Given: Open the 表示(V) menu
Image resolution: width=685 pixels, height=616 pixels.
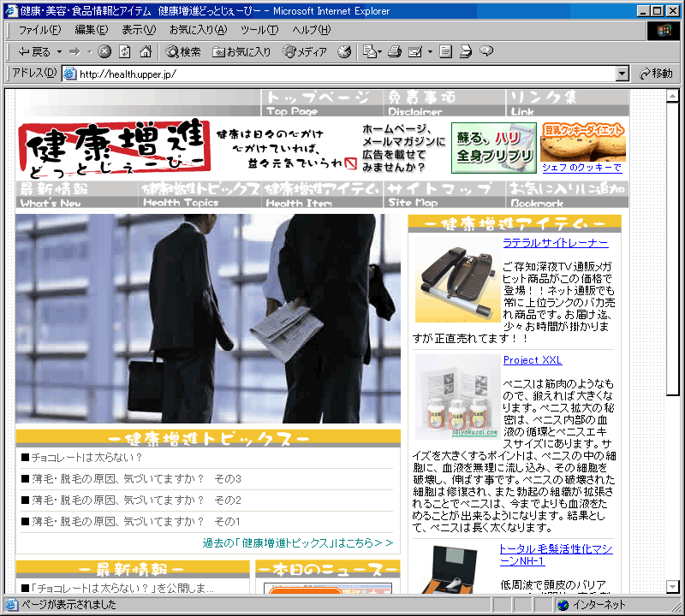Looking at the screenshot, I should pyautogui.click(x=139, y=30).
